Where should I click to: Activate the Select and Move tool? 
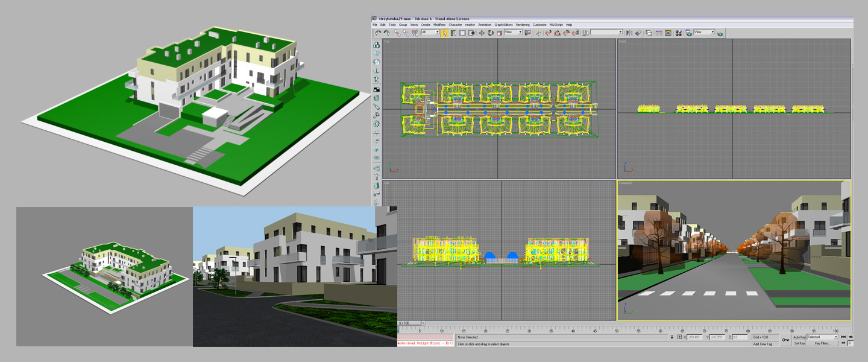click(482, 33)
